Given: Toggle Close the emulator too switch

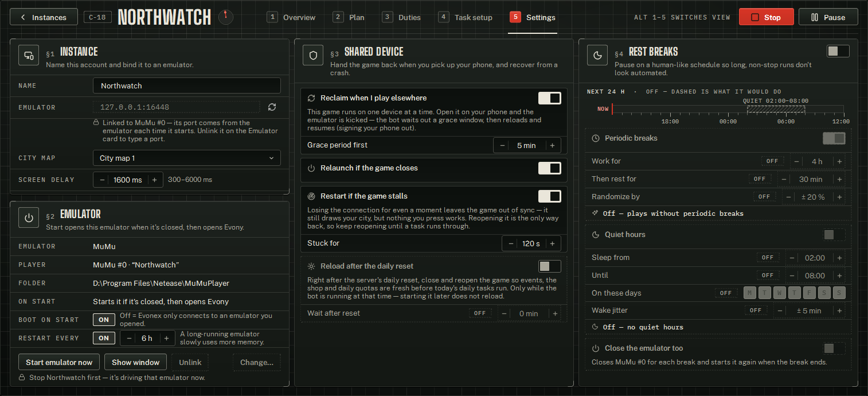Looking at the screenshot, I should tap(834, 348).
